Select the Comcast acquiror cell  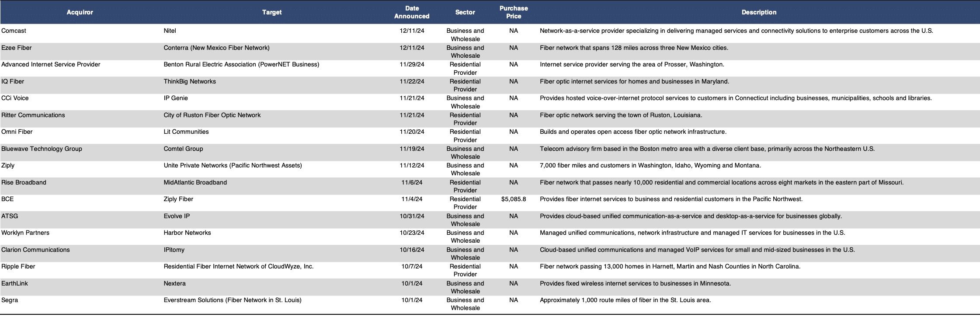click(x=14, y=31)
